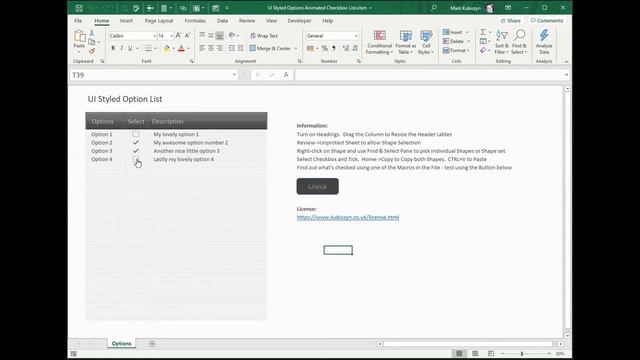Open the kubiszyn license hyperlink
The width and height of the screenshot is (640, 360).
(348, 217)
